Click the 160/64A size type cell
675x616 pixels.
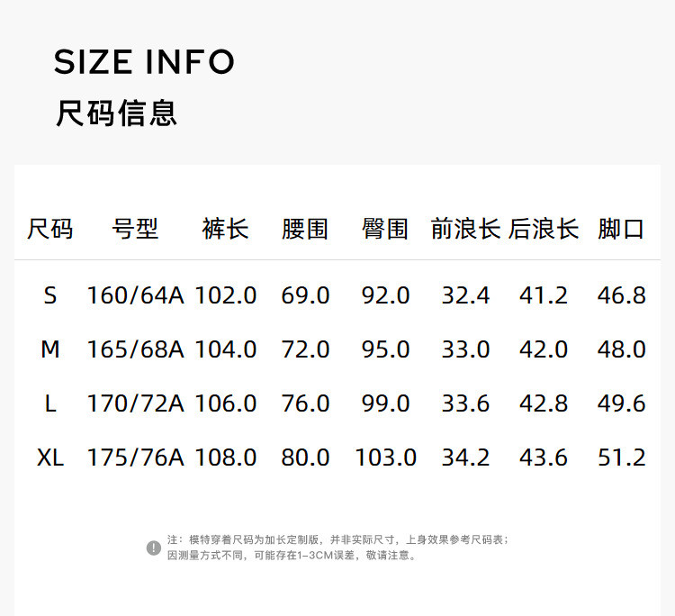135,294
